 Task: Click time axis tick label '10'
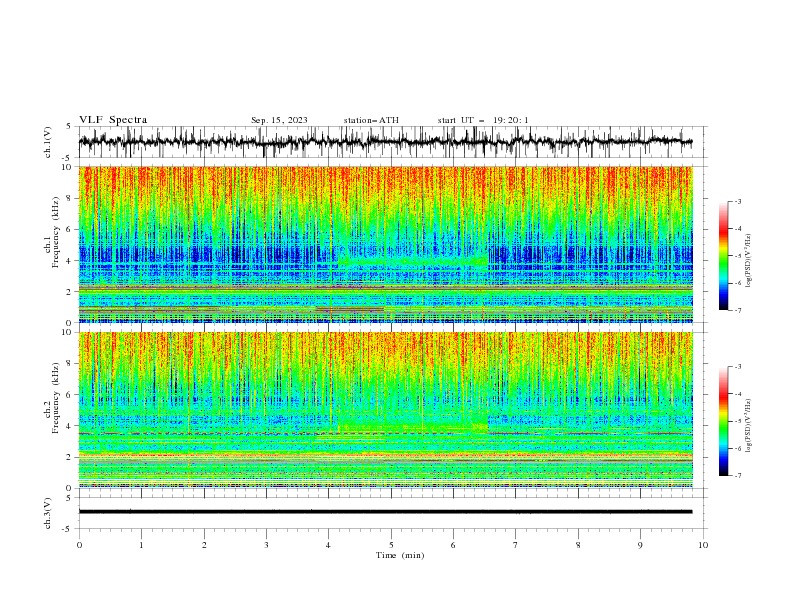tap(703, 545)
